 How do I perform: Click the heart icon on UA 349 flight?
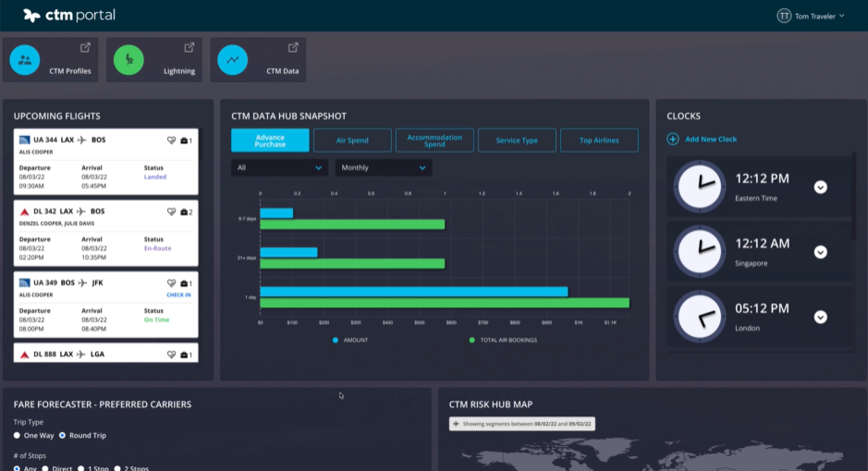click(171, 283)
